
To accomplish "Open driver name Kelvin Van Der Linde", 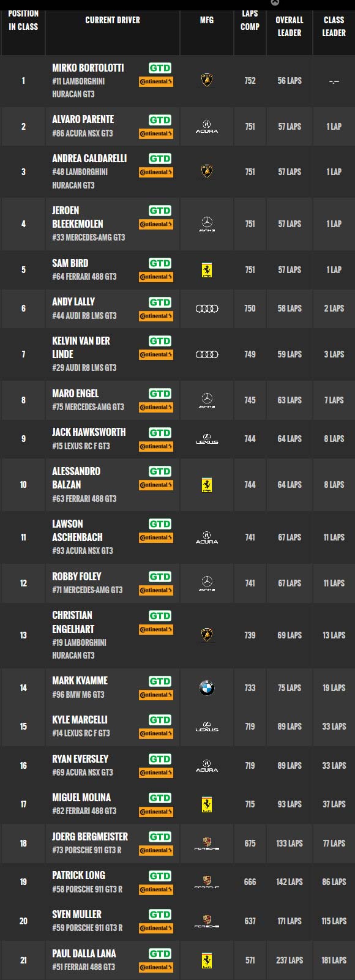I will pyautogui.click(x=81, y=348).
